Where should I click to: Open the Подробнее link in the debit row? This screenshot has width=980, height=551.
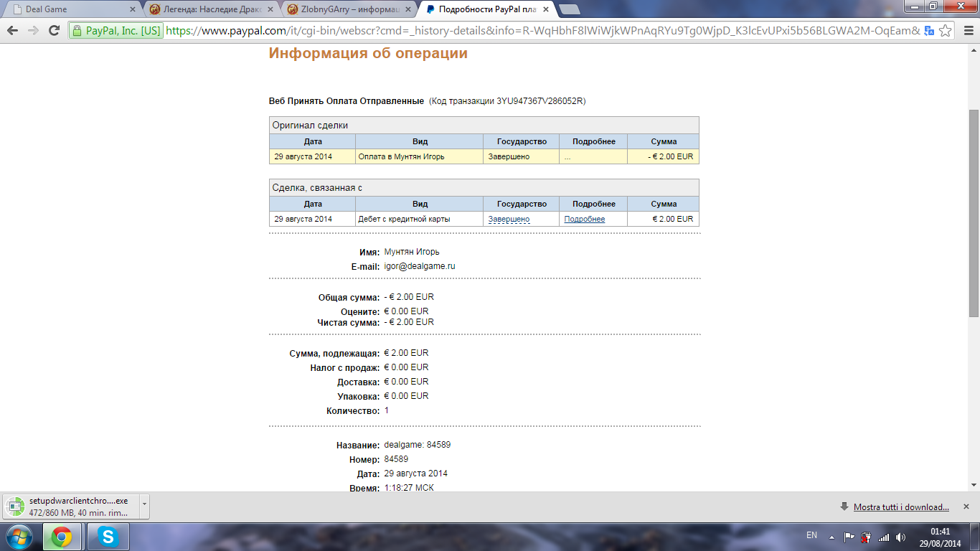(584, 219)
